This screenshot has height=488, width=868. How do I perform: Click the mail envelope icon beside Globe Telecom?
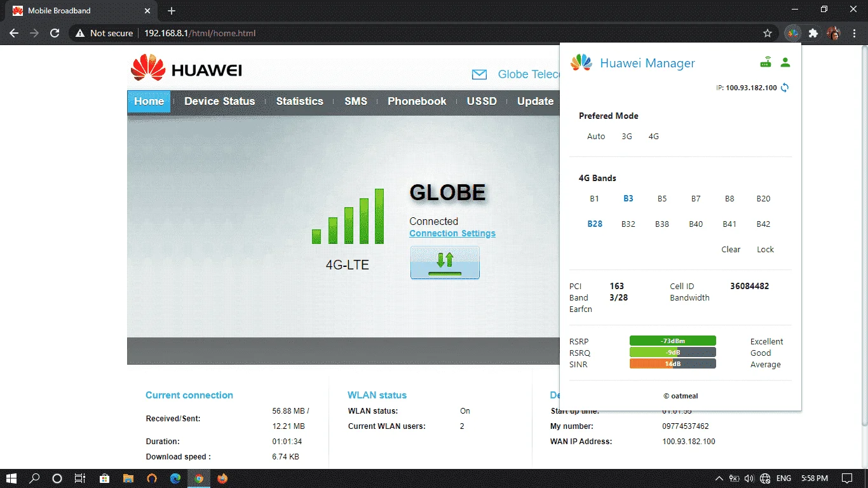[x=480, y=74]
